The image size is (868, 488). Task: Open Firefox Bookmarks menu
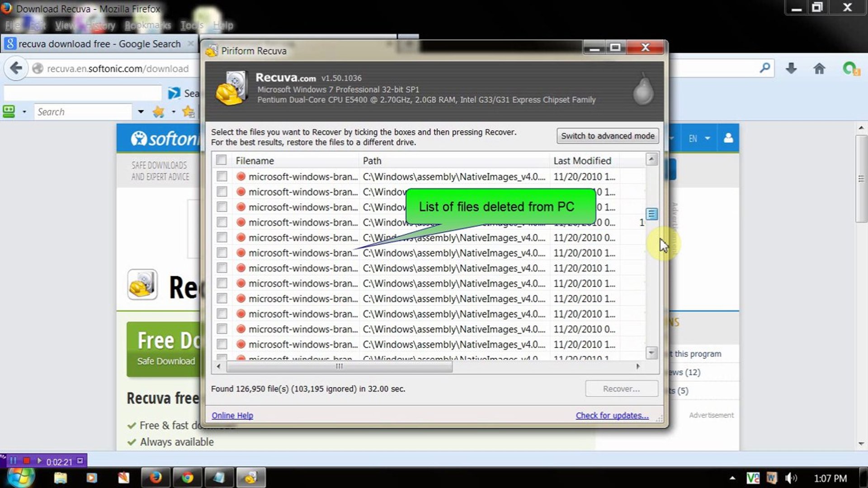click(x=148, y=25)
